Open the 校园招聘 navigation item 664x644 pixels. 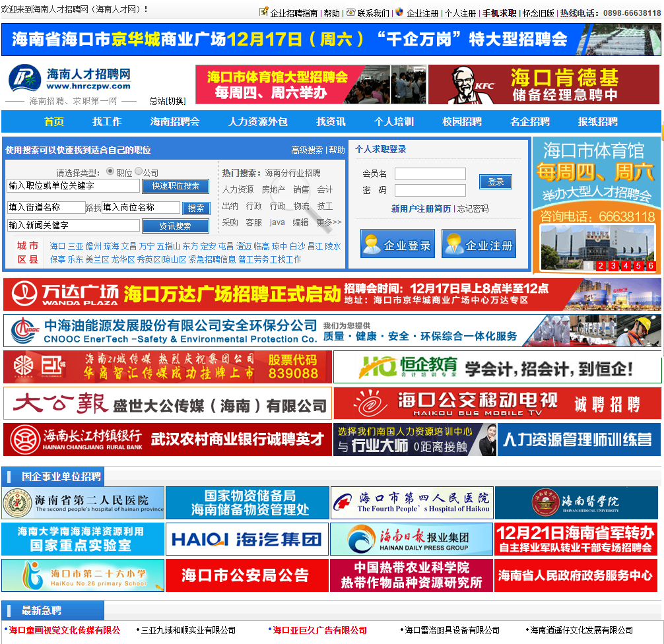tap(462, 122)
